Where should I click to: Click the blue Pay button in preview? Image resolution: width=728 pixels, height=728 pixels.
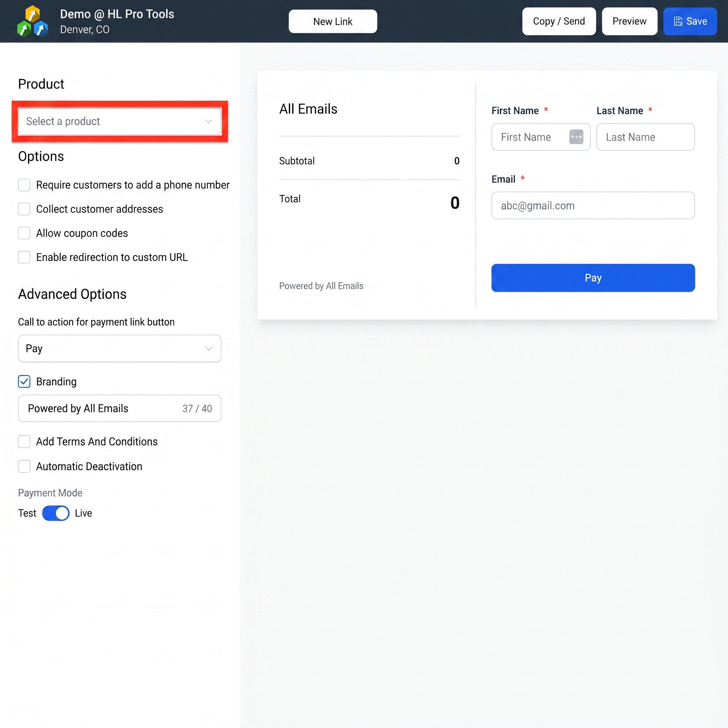(593, 278)
